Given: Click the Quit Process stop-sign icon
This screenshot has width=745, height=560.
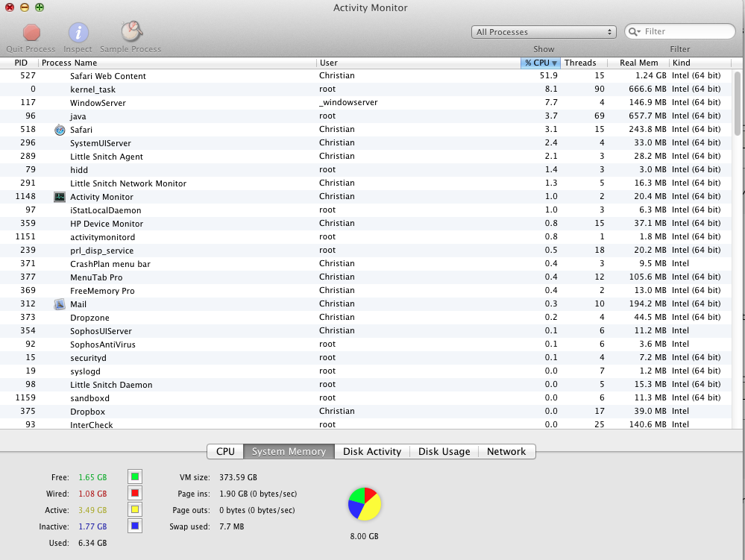Looking at the screenshot, I should coord(31,33).
